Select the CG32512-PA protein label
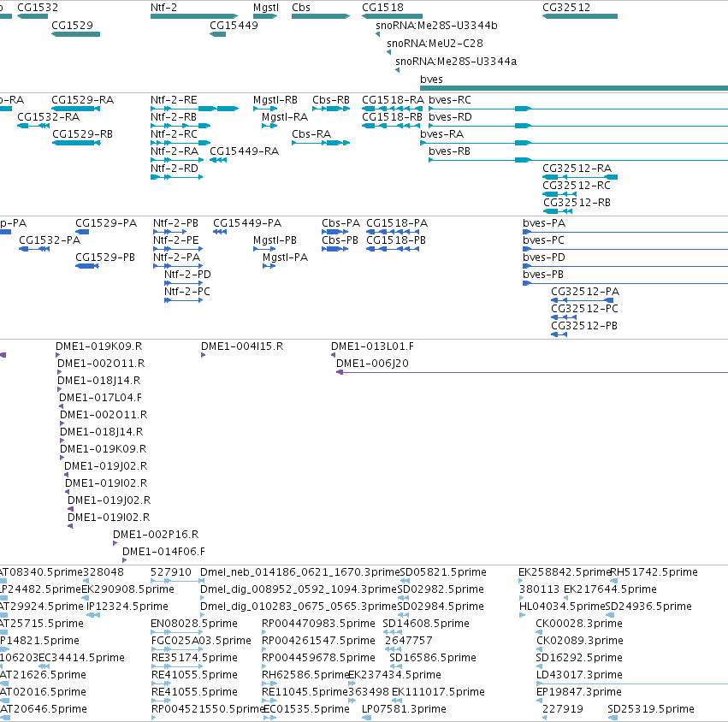Viewport: 728px width, 722px height. [x=585, y=292]
